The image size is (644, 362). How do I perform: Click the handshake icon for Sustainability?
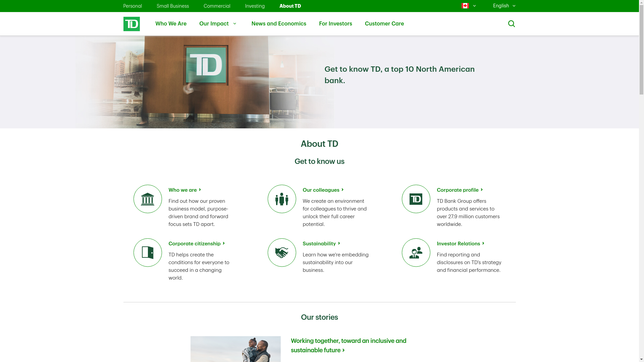282,253
